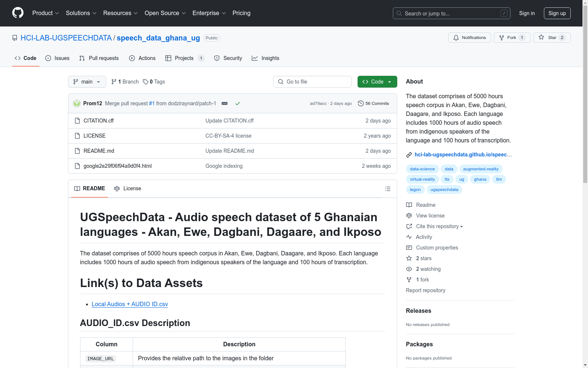Click the Go to file search field
588x368 pixels.
click(x=312, y=82)
